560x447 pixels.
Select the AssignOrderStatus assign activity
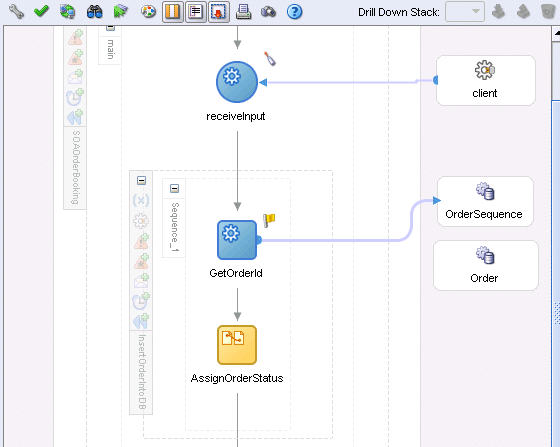[x=237, y=345]
